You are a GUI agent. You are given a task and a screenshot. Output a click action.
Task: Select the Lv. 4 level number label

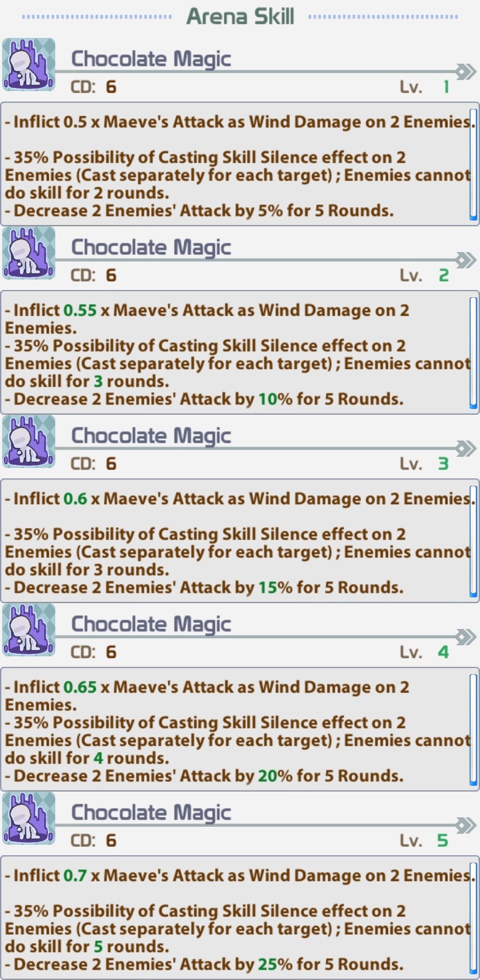pyautogui.click(x=444, y=652)
